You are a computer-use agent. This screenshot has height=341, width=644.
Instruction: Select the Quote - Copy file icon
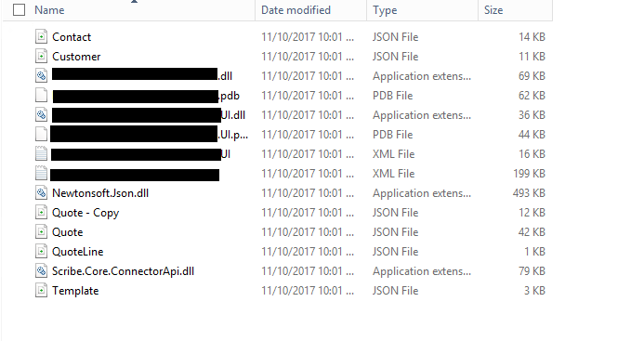click(x=41, y=213)
